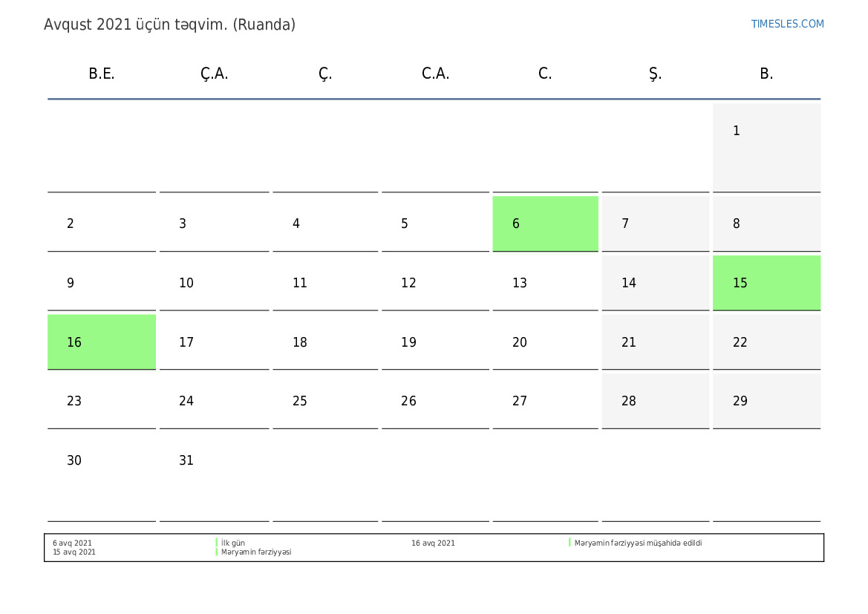The image size is (868, 614).
Task: Click day 19 in the calendar
Action: click(x=436, y=342)
